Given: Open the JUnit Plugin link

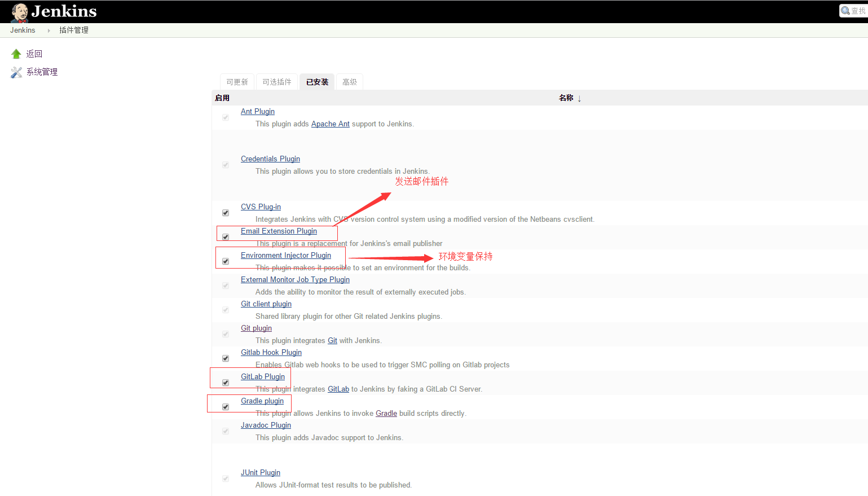Looking at the screenshot, I should click(261, 473).
